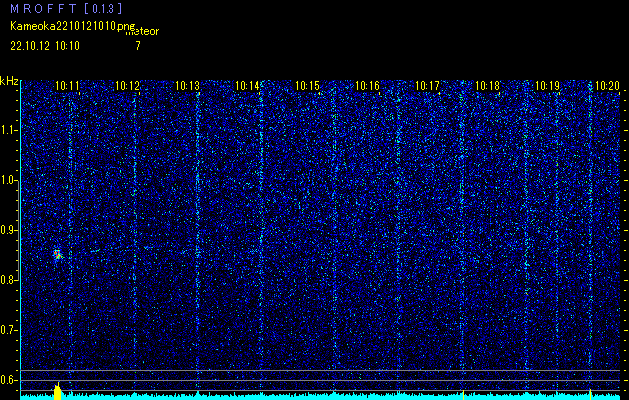Click the 10:20 time label
629x400 pixels.
click(x=607, y=86)
